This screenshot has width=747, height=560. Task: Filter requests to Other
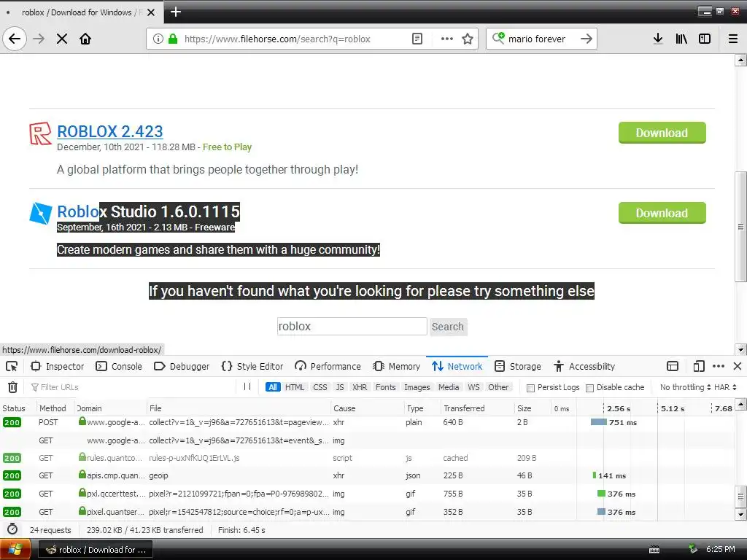coord(498,387)
